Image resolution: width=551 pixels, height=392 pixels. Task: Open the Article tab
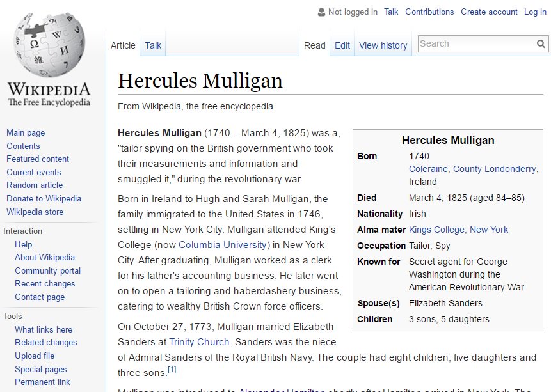click(123, 45)
